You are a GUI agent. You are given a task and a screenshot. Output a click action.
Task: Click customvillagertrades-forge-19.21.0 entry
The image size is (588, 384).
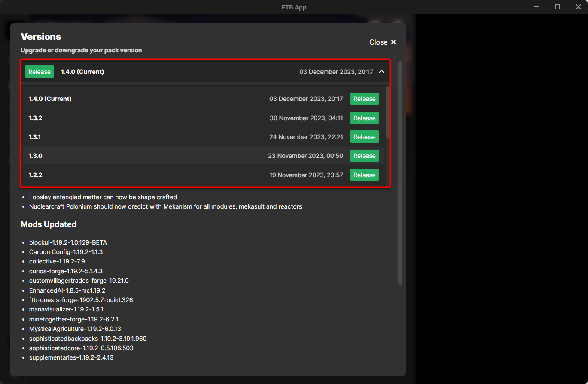[79, 281]
